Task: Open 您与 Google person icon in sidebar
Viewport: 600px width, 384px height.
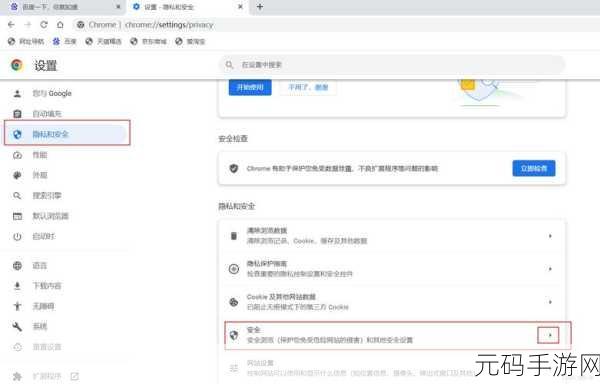Action: click(x=17, y=93)
